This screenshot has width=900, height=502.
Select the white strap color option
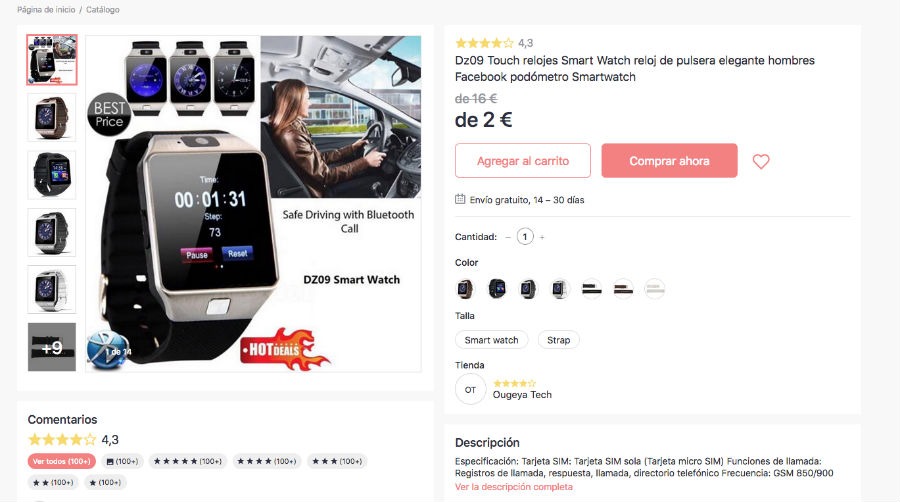click(654, 289)
